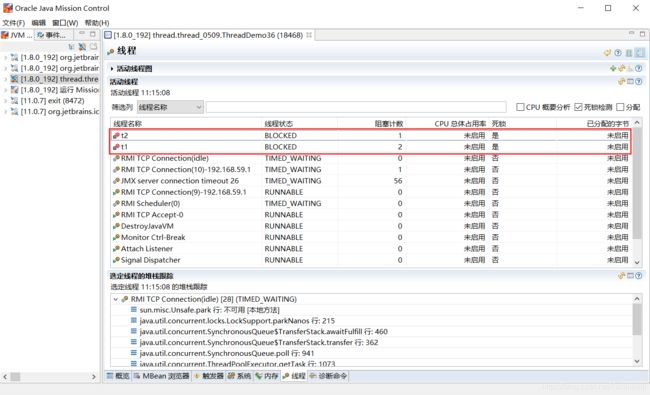Uncheck the 死锁检测 checkbox
650x395 pixels.
pos(578,107)
